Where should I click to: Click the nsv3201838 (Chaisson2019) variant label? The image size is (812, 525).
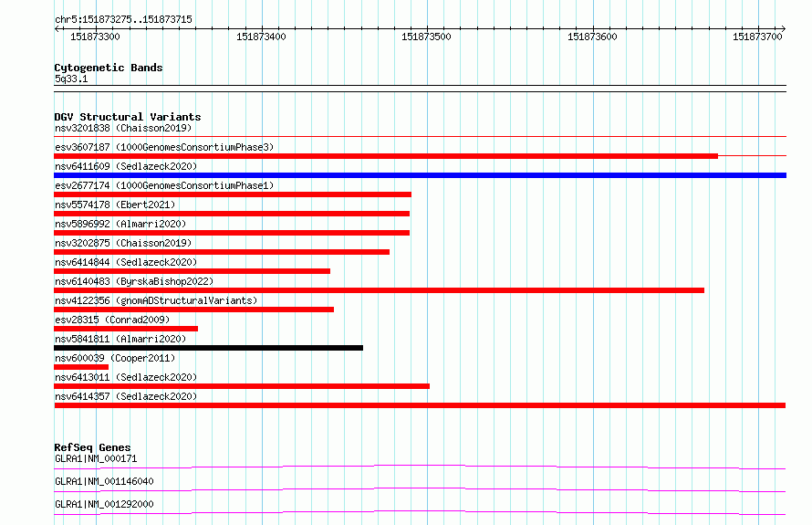pos(123,128)
